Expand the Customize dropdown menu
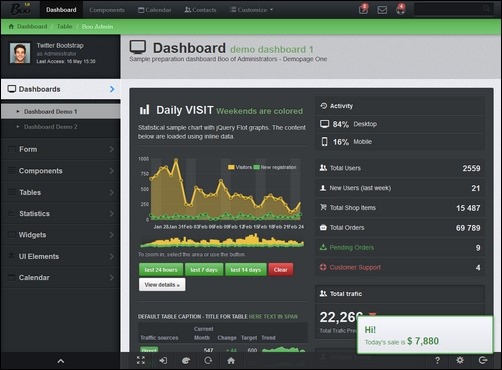The width and height of the screenshot is (502, 370). [252, 10]
